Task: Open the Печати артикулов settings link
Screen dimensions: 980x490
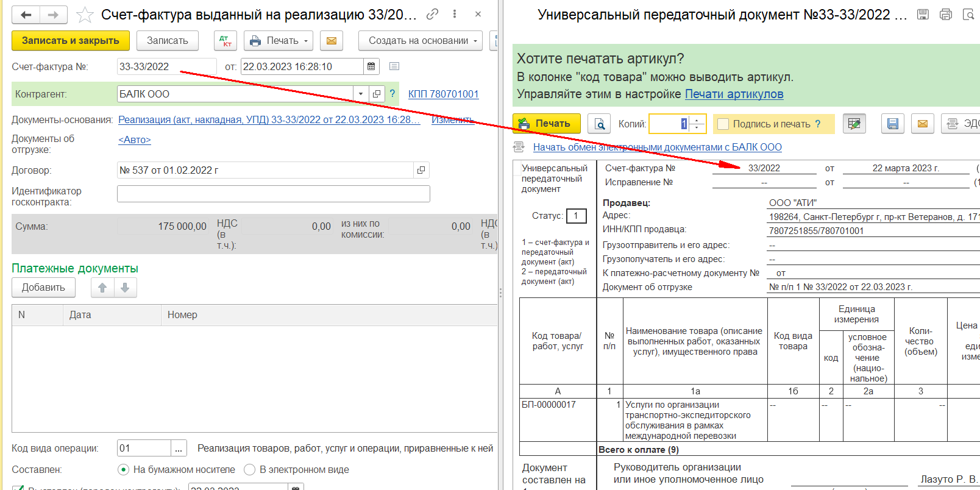Action: 734,94
